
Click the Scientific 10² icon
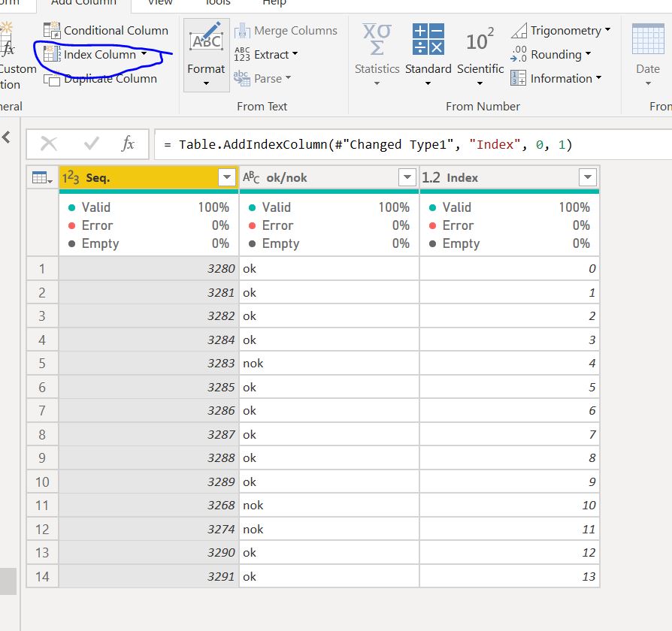pyautogui.click(x=480, y=39)
